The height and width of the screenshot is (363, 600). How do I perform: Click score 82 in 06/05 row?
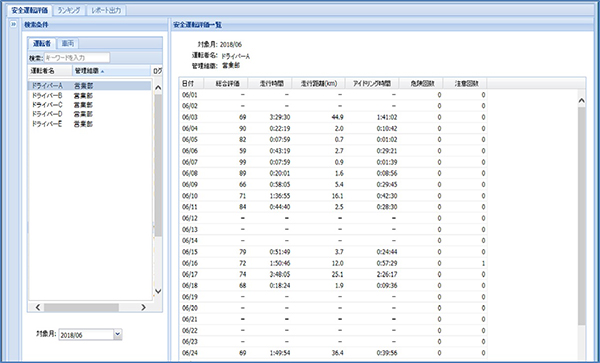243,140
